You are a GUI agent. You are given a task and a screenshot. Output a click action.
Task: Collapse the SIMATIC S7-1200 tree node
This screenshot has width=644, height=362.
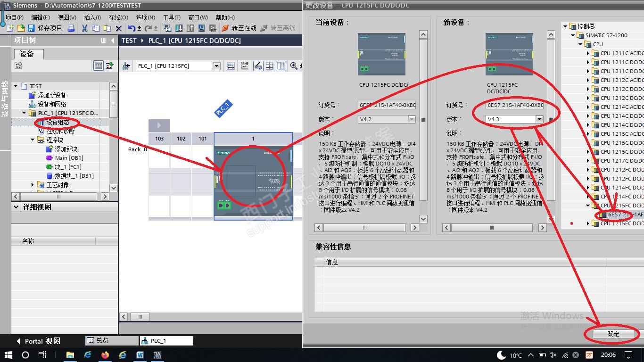click(573, 35)
